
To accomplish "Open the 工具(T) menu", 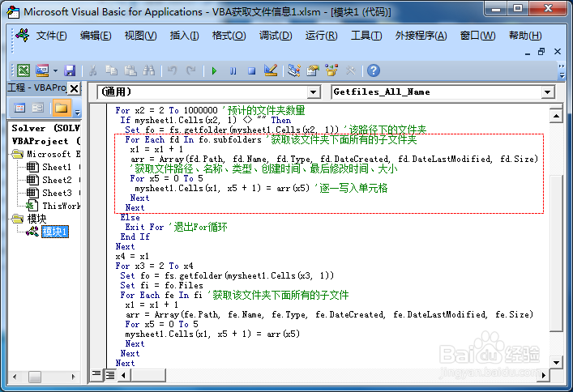I will [366, 36].
